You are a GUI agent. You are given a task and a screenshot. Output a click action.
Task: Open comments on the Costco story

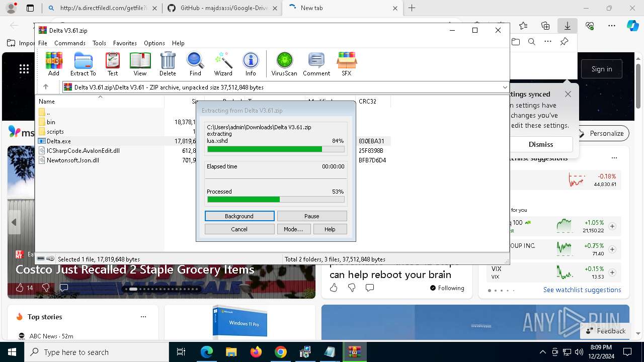click(64, 288)
